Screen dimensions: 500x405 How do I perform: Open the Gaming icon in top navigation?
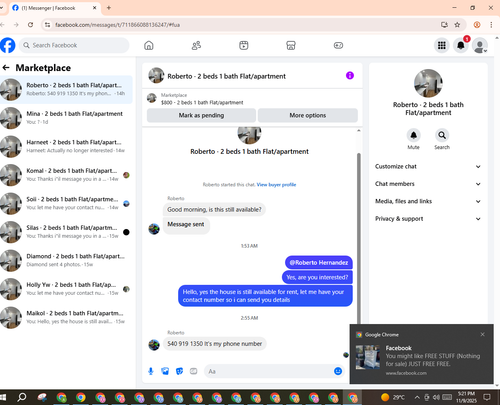[x=338, y=45]
